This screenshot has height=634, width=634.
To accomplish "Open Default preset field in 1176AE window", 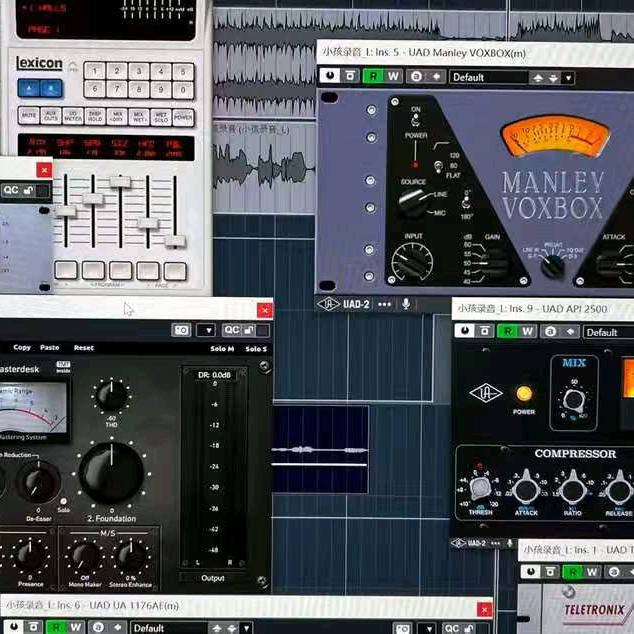I will point(169,628).
